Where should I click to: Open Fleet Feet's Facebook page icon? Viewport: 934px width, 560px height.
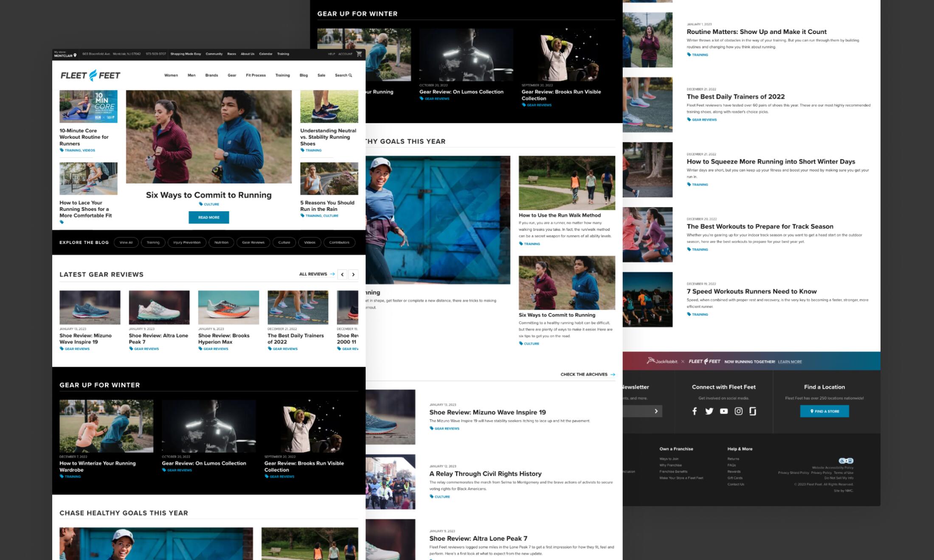(695, 411)
